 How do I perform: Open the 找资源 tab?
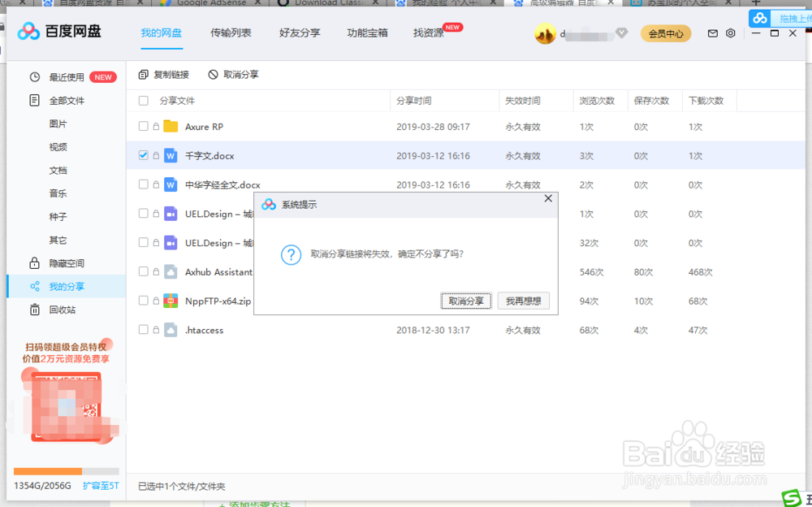click(429, 33)
